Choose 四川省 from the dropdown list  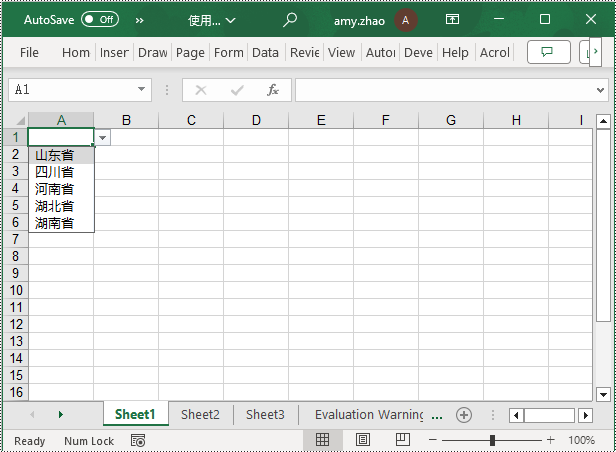(61, 172)
